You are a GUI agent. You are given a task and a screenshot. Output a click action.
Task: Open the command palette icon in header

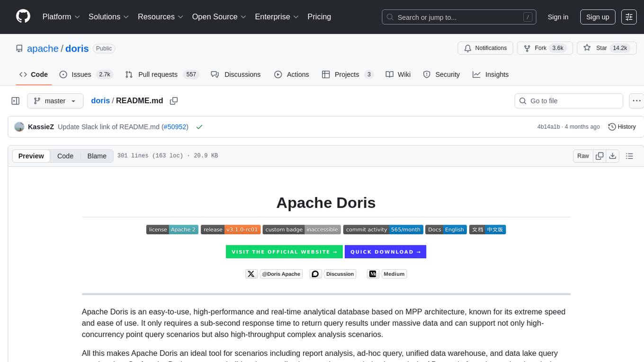click(629, 17)
